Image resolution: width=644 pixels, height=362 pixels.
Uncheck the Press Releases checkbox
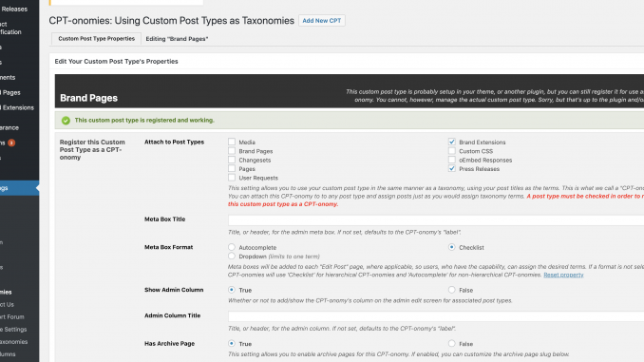click(452, 168)
